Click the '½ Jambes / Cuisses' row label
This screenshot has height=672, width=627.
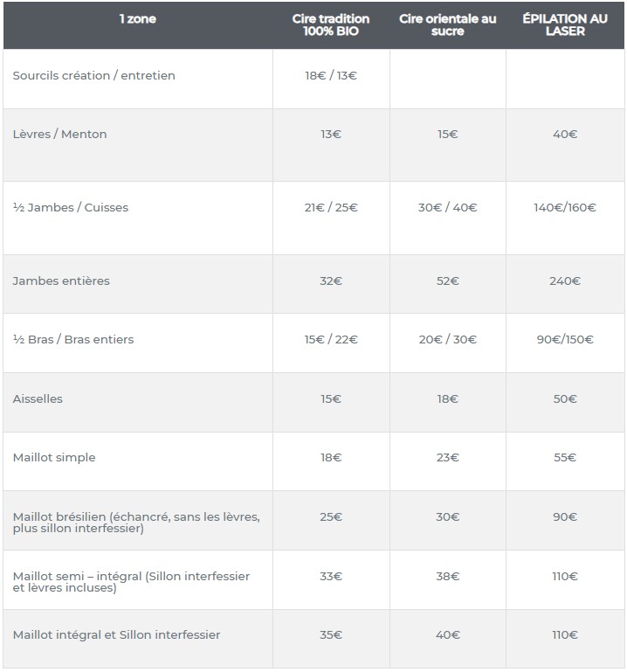[71, 208]
